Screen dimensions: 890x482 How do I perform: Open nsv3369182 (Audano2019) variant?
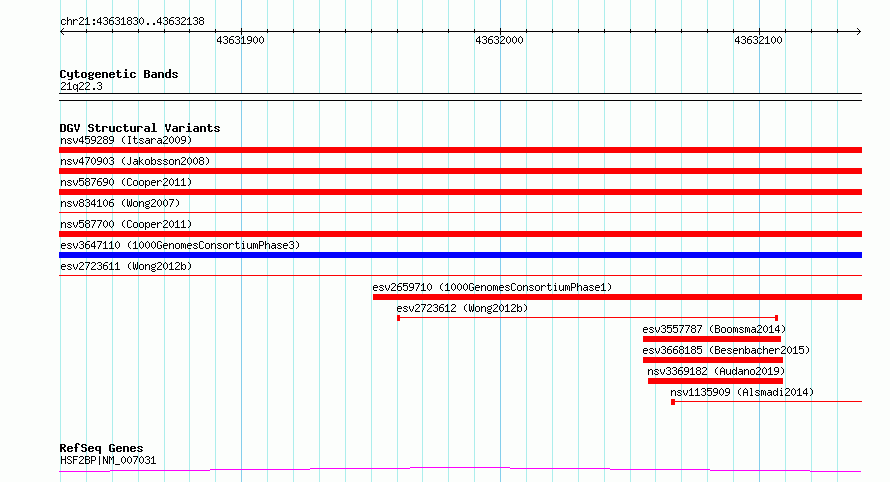point(716,371)
